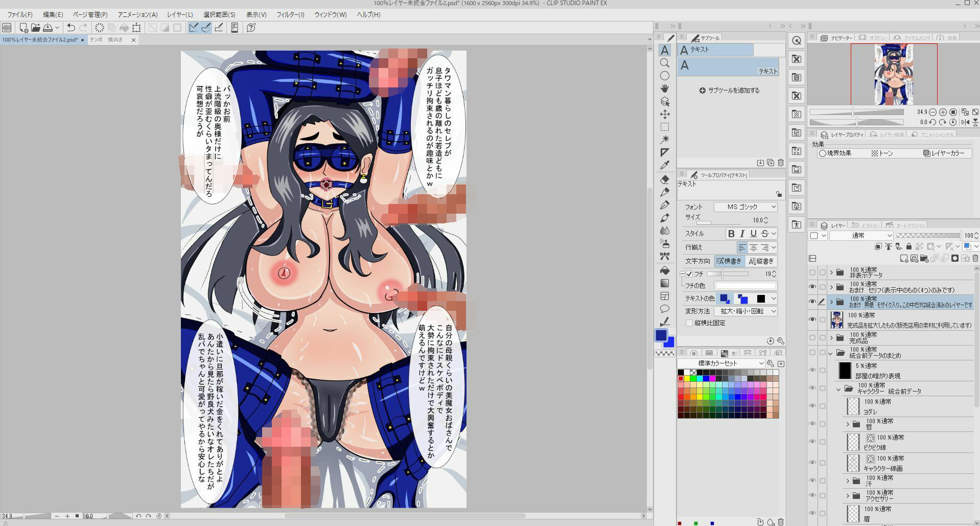The height and width of the screenshot is (526, 980).
Task: Select the Zoom magnifier tool
Action: (x=664, y=63)
